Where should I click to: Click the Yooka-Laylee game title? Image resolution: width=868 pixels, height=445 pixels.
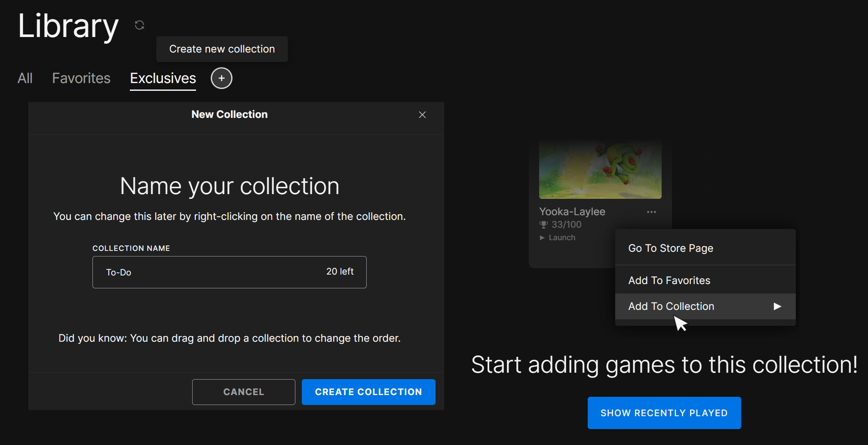(x=572, y=212)
